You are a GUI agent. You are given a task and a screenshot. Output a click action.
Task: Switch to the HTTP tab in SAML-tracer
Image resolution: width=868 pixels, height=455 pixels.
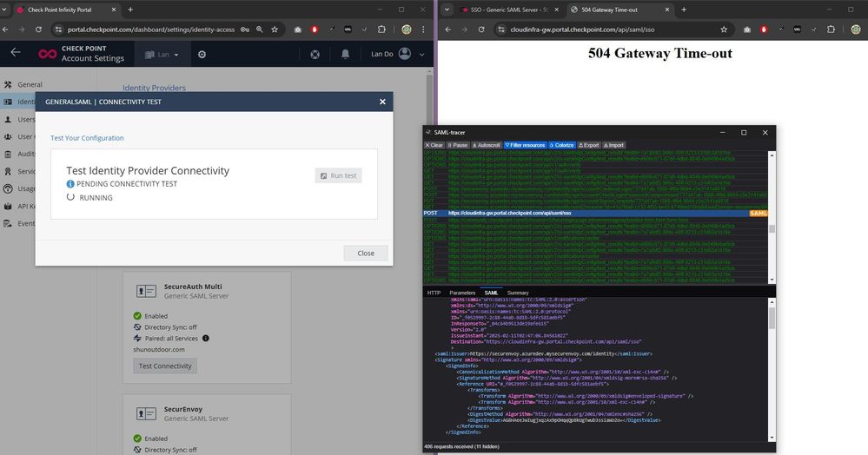(434, 293)
